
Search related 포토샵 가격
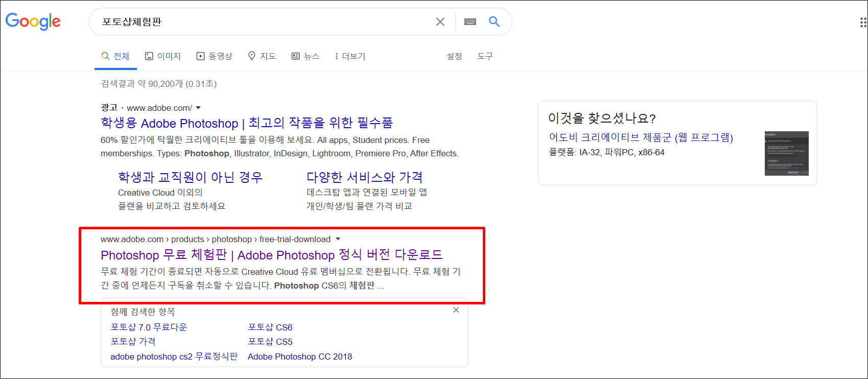click(133, 342)
